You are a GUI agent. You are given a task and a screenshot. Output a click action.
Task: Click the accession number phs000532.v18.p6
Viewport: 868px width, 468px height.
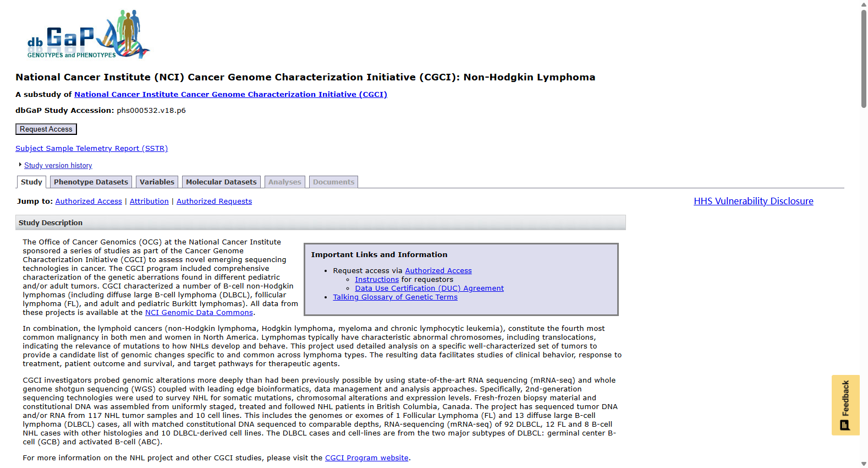click(x=151, y=111)
